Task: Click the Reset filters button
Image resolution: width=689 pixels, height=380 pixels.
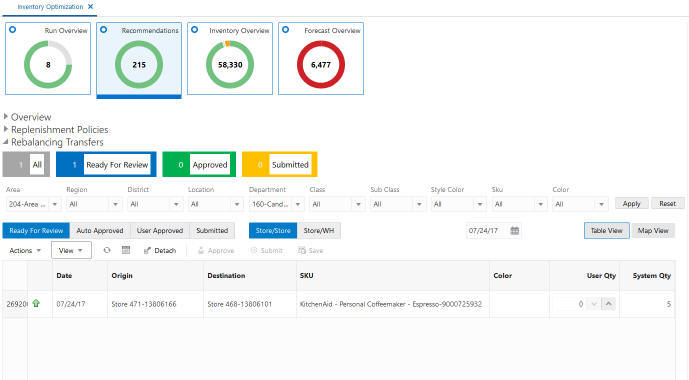Action: pos(667,204)
